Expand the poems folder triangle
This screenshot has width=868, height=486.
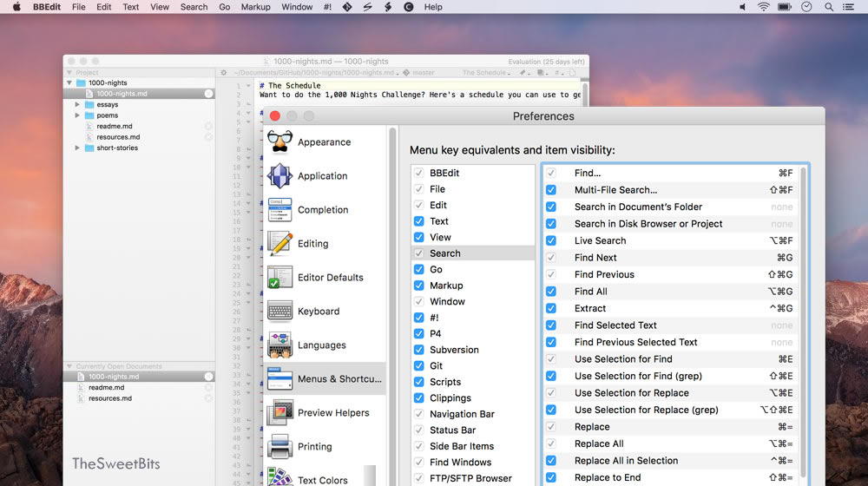point(77,115)
